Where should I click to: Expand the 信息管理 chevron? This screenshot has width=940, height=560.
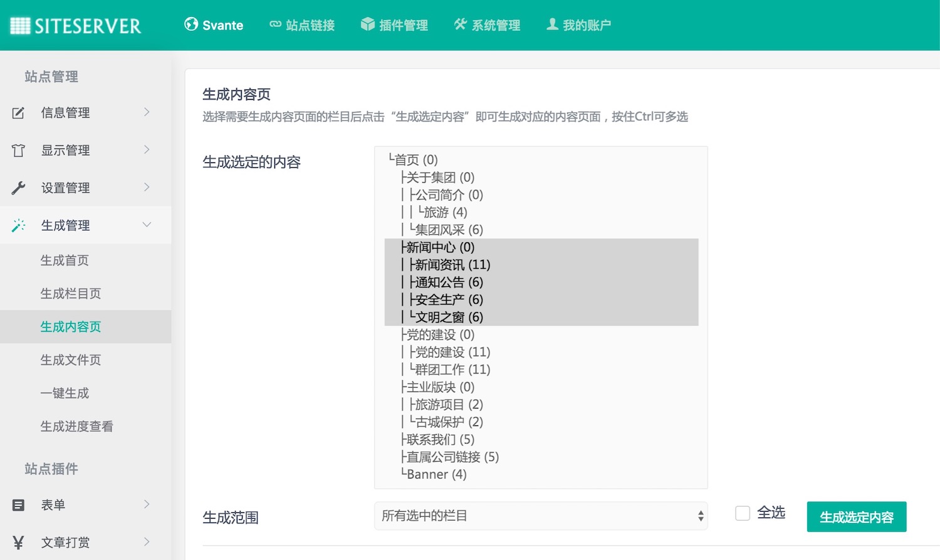click(147, 112)
